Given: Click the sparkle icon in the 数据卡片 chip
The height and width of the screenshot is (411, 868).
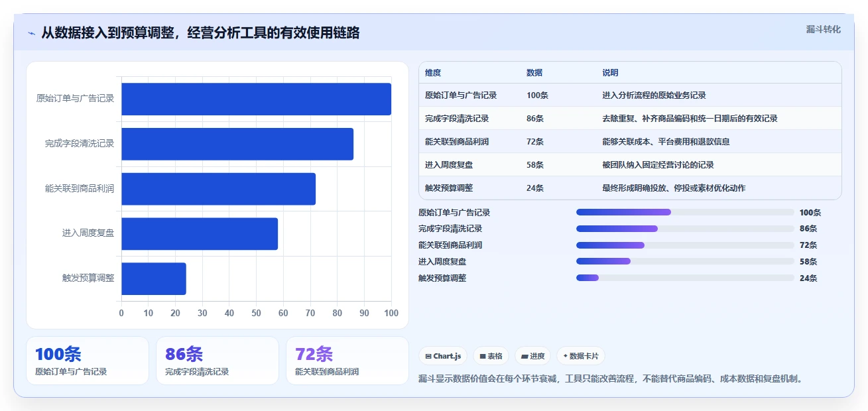Looking at the screenshot, I should (x=565, y=356).
